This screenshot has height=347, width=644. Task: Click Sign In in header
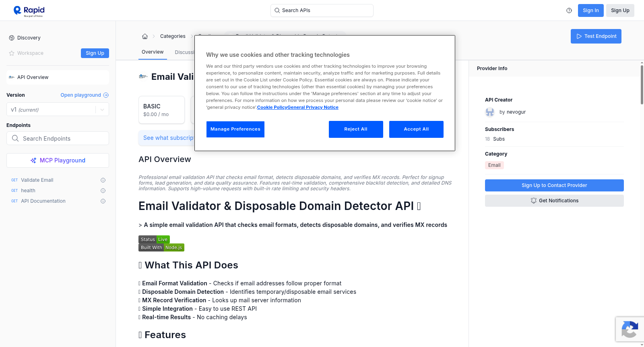(x=591, y=10)
